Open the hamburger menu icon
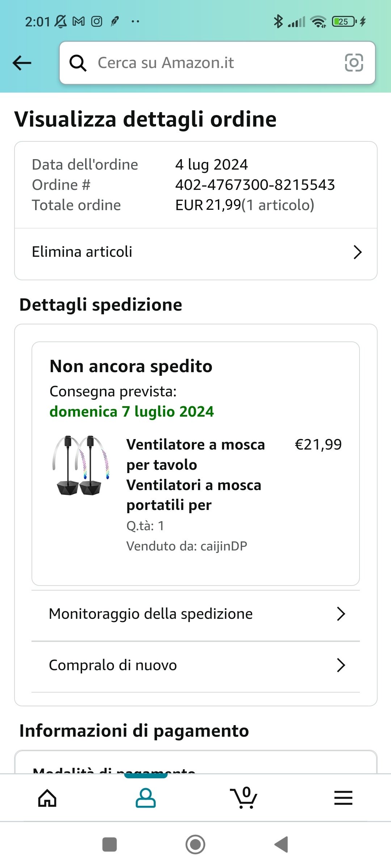Image resolution: width=391 pixels, height=868 pixels. coord(343,798)
